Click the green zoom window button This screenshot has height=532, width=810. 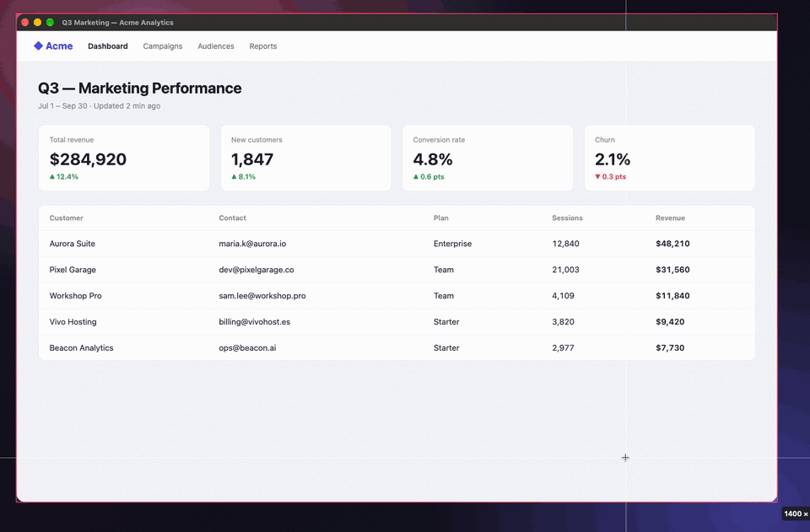tap(50, 22)
